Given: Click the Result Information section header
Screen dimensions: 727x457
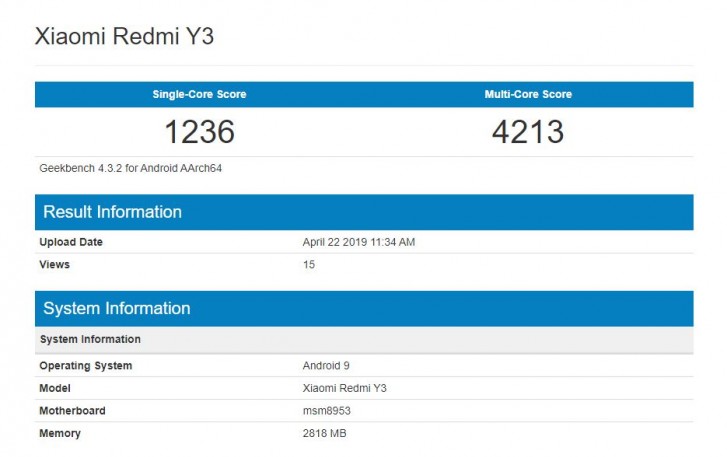Looking at the screenshot, I should coord(112,212).
